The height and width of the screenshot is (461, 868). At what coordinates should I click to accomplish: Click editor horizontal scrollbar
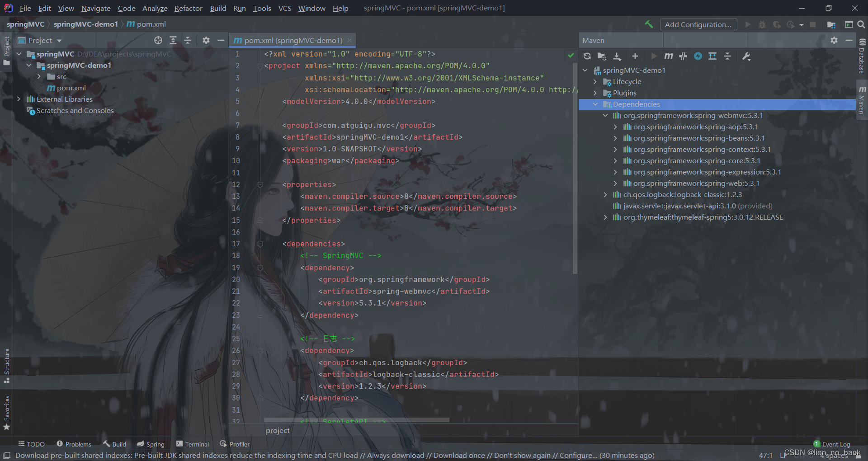(356, 420)
